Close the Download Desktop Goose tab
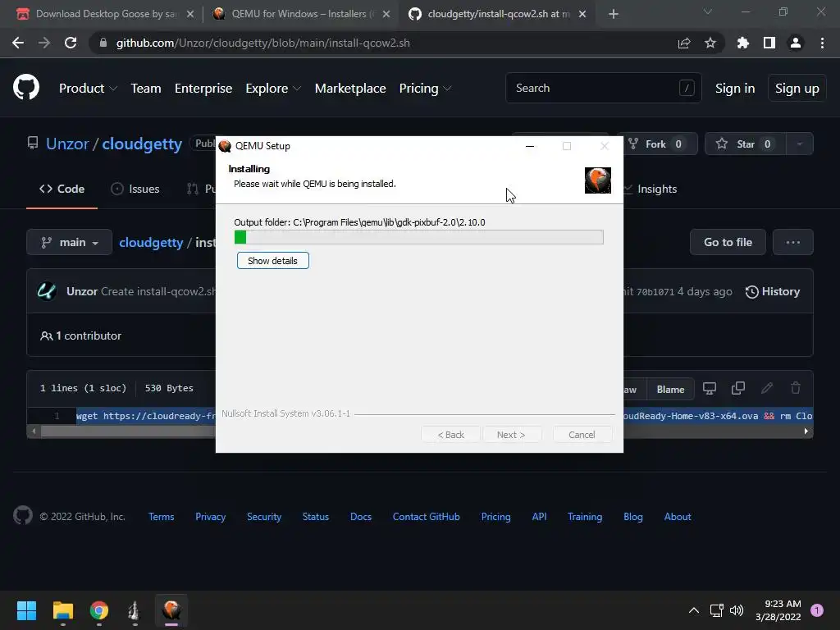The image size is (840, 630). [x=190, y=14]
